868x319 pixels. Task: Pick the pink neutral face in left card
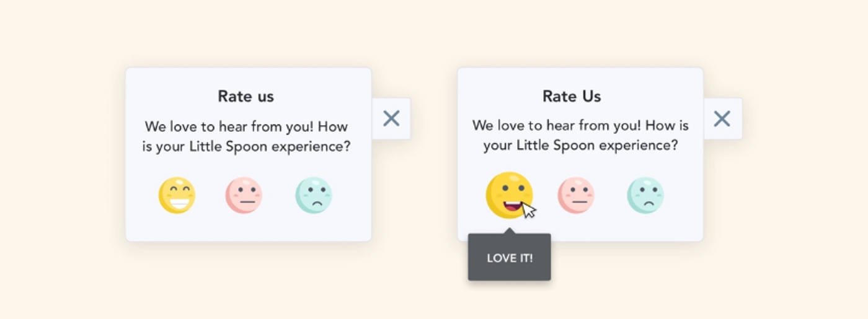pyautogui.click(x=244, y=195)
